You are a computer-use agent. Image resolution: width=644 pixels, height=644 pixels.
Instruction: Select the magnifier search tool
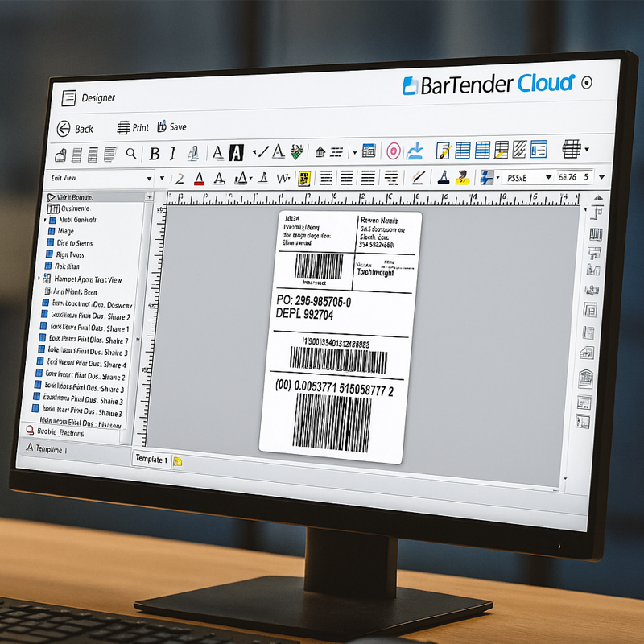[x=131, y=154]
